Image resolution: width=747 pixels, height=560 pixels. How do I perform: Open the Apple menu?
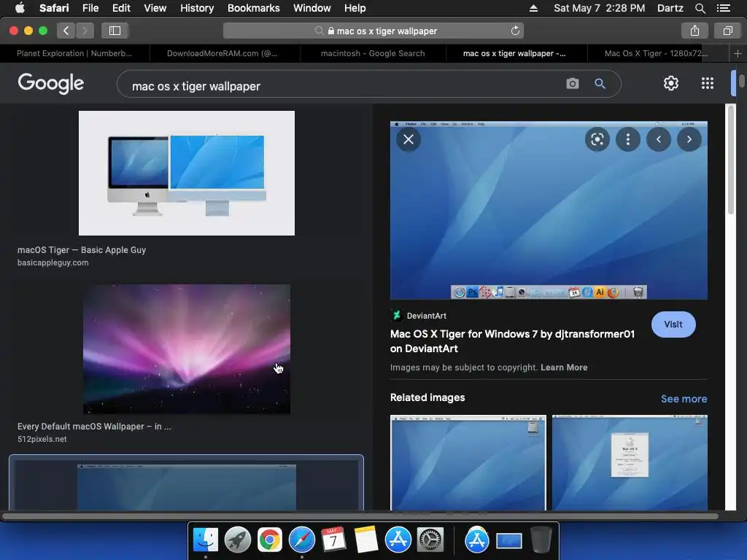(20, 8)
